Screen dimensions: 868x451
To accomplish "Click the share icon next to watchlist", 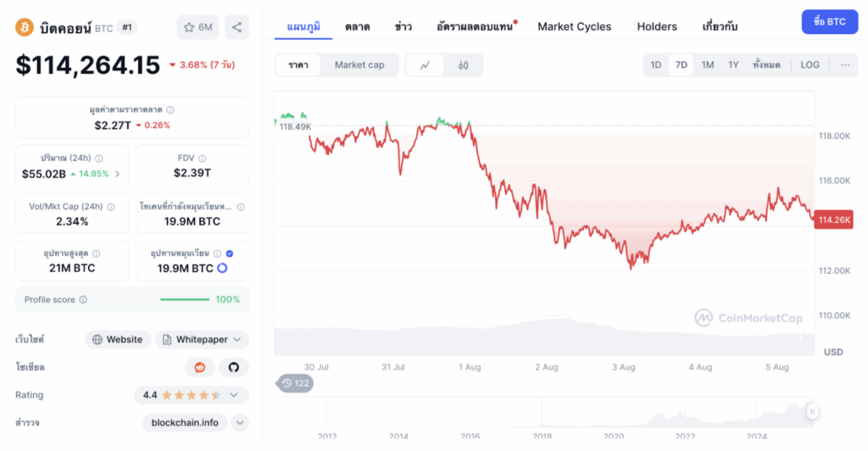I will [x=236, y=27].
